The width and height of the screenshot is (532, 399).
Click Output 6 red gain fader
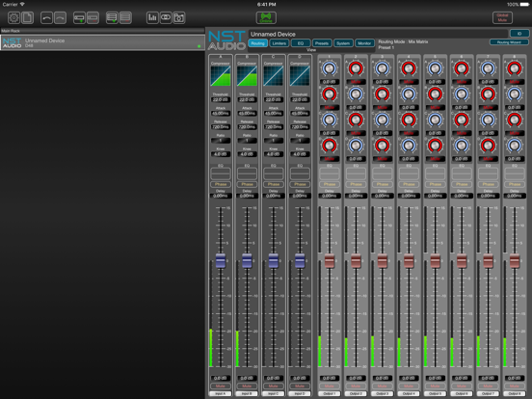click(x=462, y=260)
